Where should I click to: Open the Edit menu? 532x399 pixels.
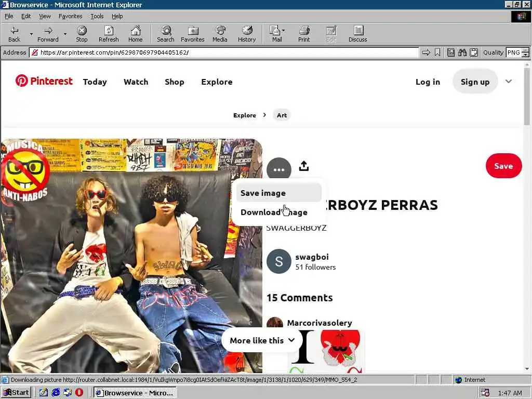26,16
